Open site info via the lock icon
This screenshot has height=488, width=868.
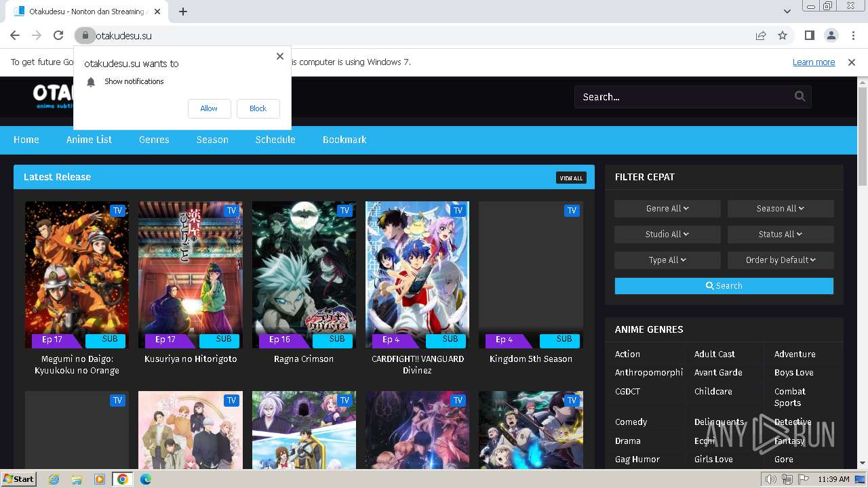click(85, 35)
